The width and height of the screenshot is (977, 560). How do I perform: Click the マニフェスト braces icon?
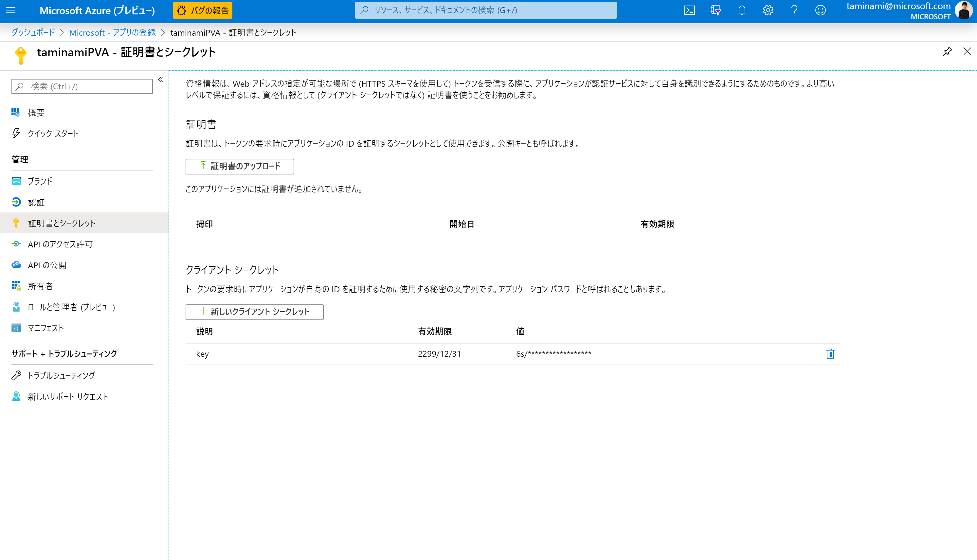(x=16, y=328)
